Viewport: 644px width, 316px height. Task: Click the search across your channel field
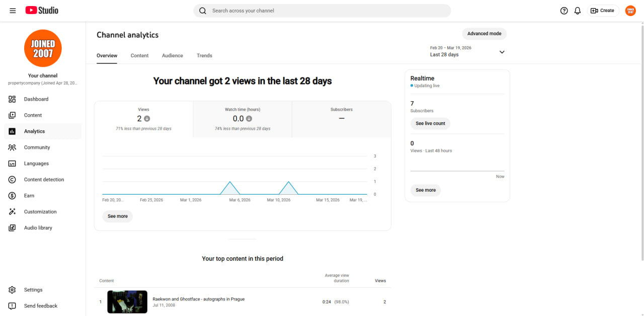pyautogui.click(x=322, y=11)
